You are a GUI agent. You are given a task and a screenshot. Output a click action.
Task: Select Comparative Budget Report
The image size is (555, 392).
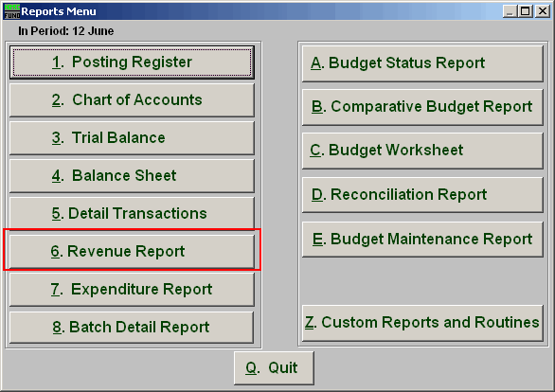pyautogui.click(x=422, y=107)
